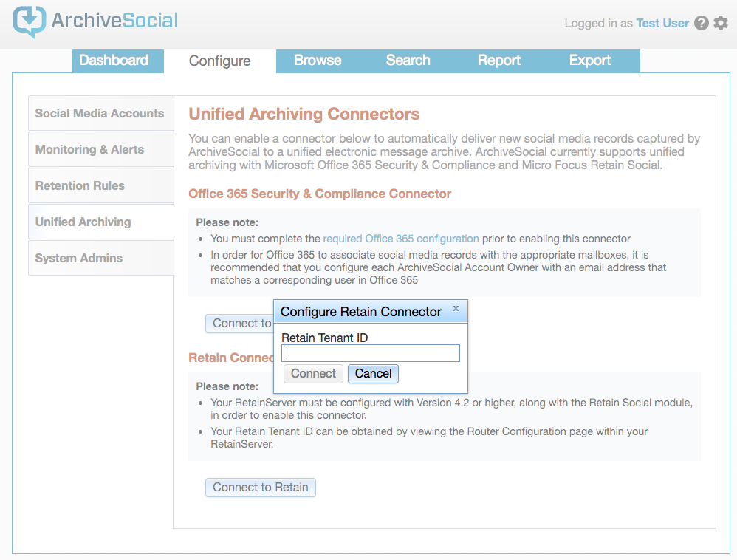Viewport: 737px width, 560px height.
Task: Click the Retain Tenant ID label
Action: [325, 338]
